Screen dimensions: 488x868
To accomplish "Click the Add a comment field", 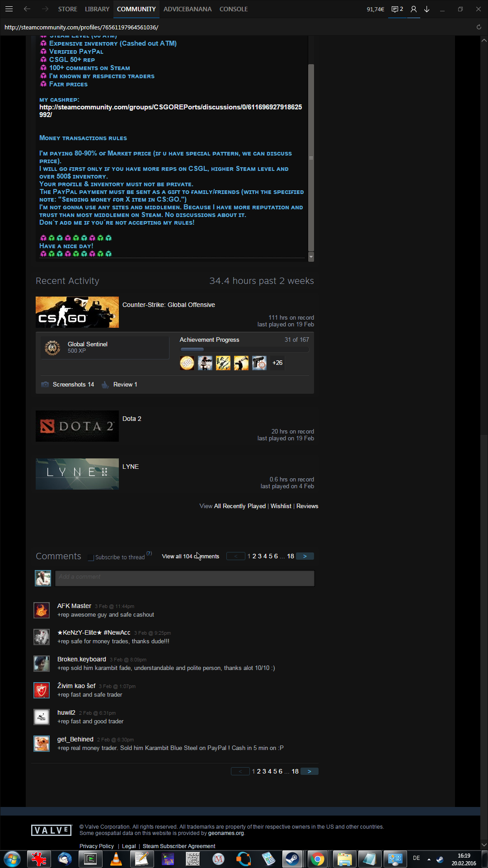I will pyautogui.click(x=184, y=578).
